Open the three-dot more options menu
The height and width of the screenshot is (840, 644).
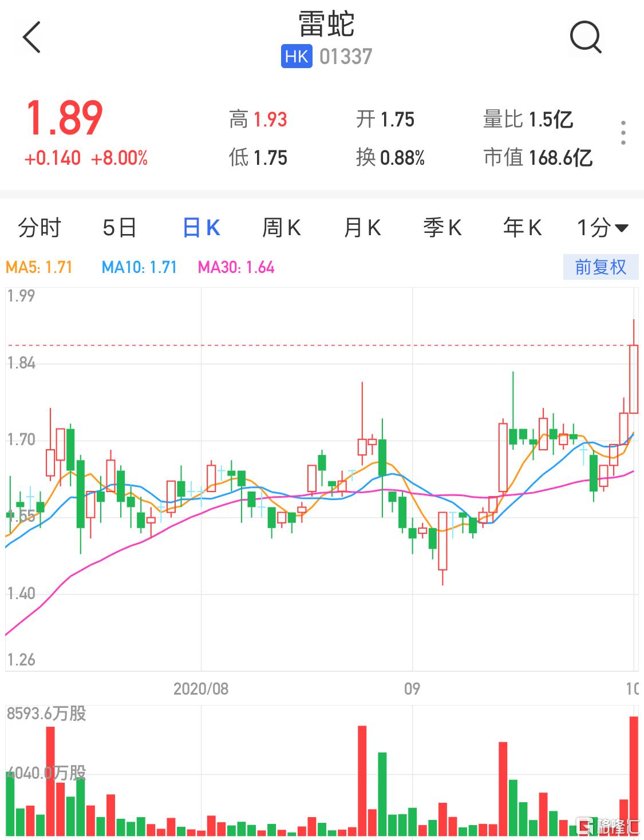point(623,133)
